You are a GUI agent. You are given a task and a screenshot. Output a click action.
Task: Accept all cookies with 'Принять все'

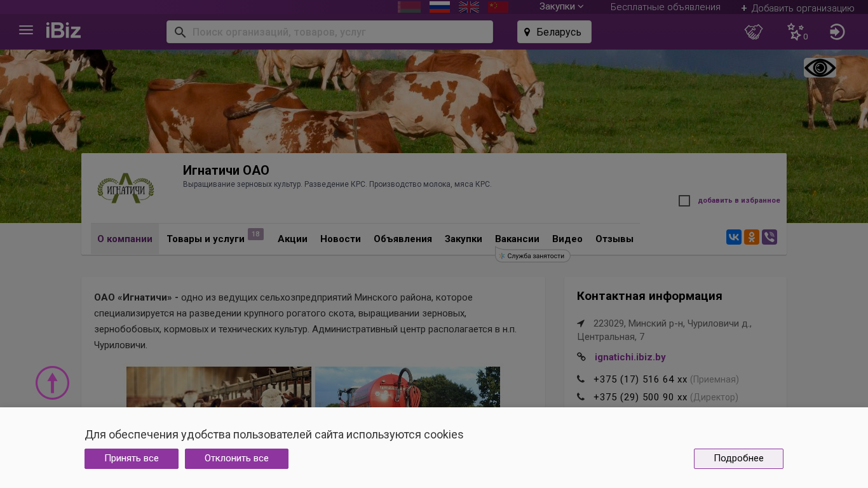pos(132,459)
